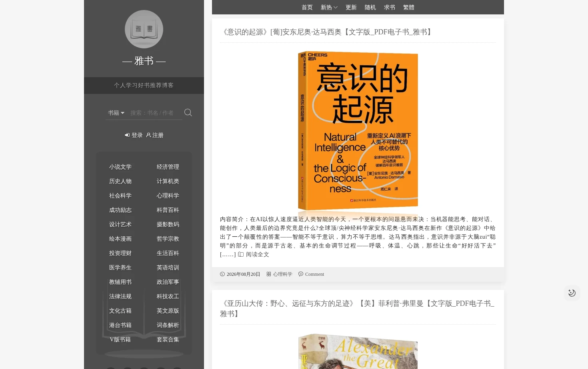Viewport: 588px width, 369px height.
Task: Focus the 搜索：书名/作者 search field
Action: pos(155,113)
